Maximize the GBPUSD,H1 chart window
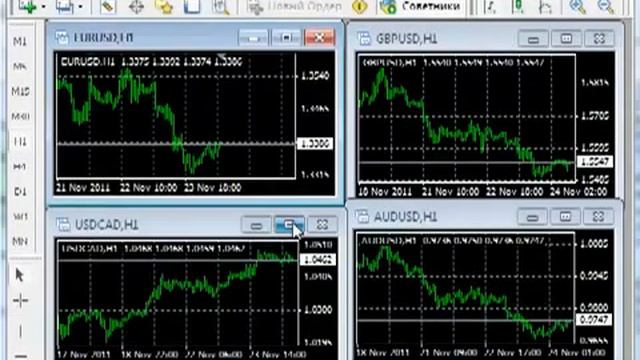This screenshot has height=360, width=640. [566, 38]
